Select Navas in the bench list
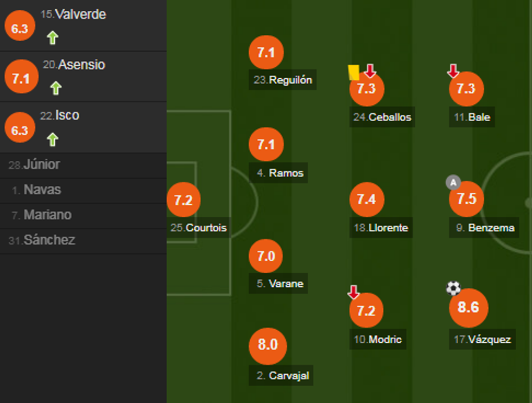 click(42, 190)
